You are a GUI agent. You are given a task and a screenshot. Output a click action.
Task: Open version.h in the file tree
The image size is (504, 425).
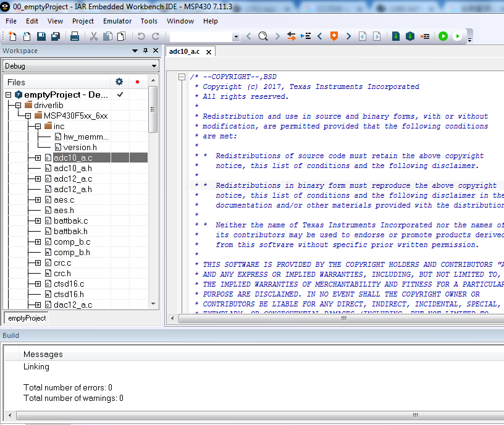point(80,148)
